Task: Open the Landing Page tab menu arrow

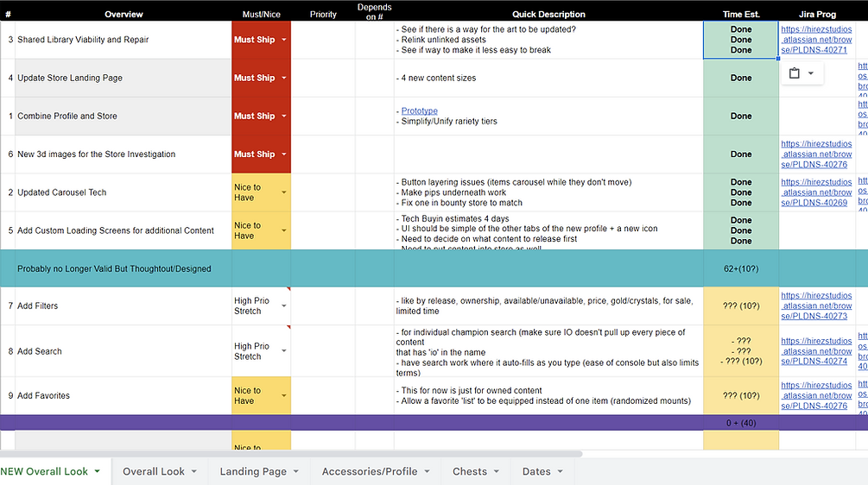Action: coord(296,472)
